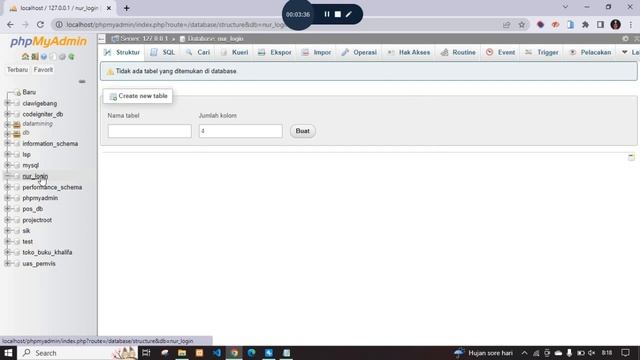
Task: Open the Trigger tab
Action: tap(542, 52)
